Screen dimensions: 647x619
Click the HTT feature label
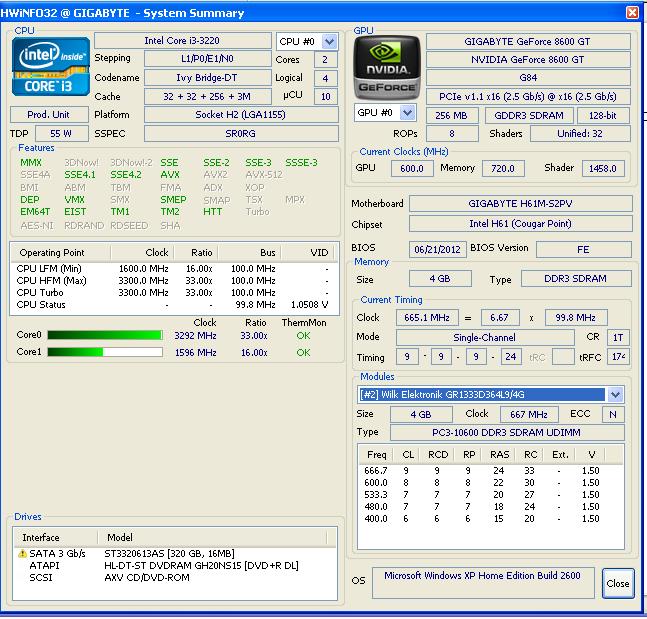point(213,212)
